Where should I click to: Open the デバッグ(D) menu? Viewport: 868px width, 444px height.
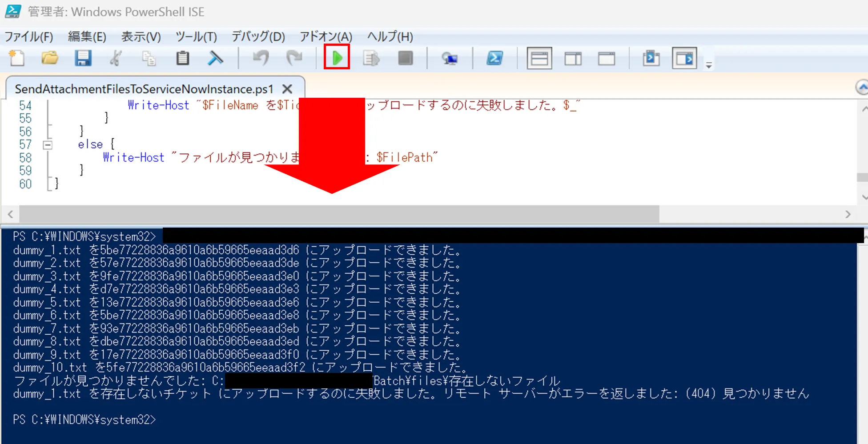tap(257, 36)
